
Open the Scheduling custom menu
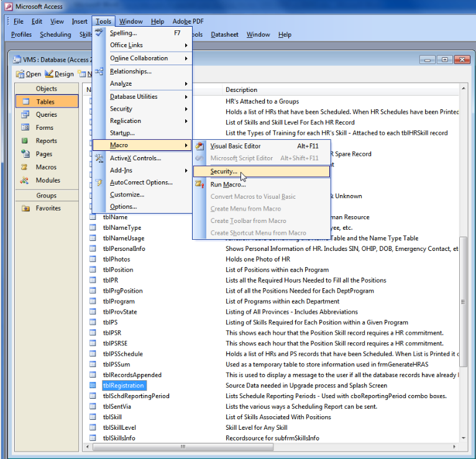55,35
